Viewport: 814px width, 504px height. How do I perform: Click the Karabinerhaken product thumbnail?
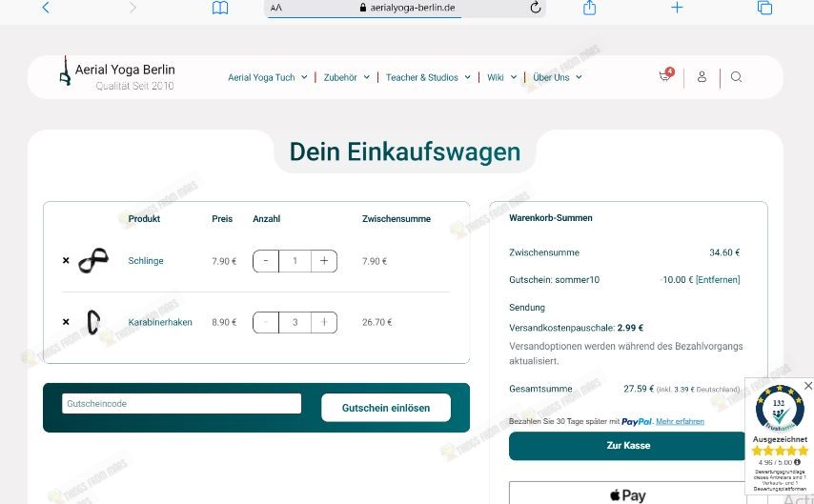pos(93,322)
